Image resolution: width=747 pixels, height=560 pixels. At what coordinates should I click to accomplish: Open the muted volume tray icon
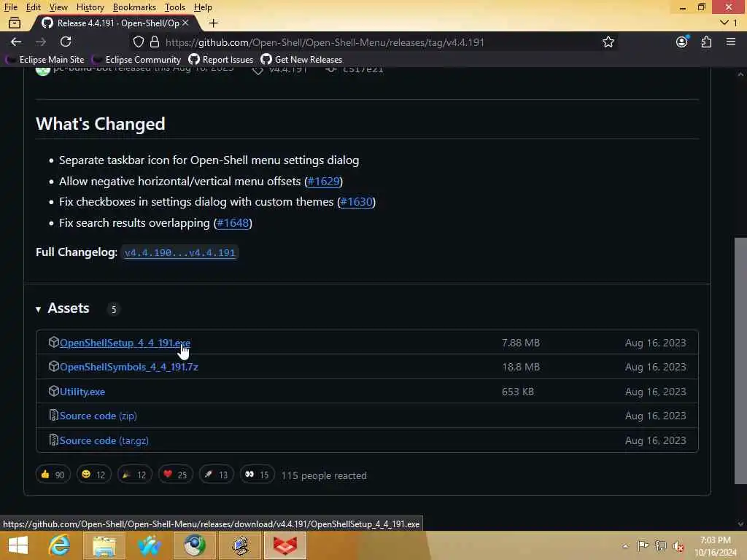pos(678,545)
